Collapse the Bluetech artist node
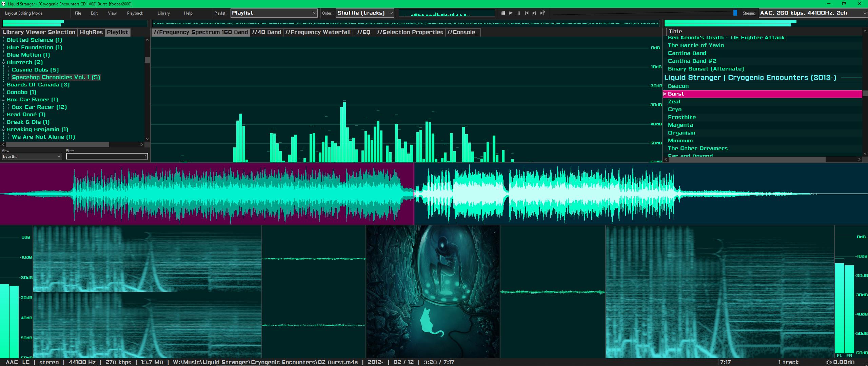The image size is (868, 366). click(x=4, y=63)
